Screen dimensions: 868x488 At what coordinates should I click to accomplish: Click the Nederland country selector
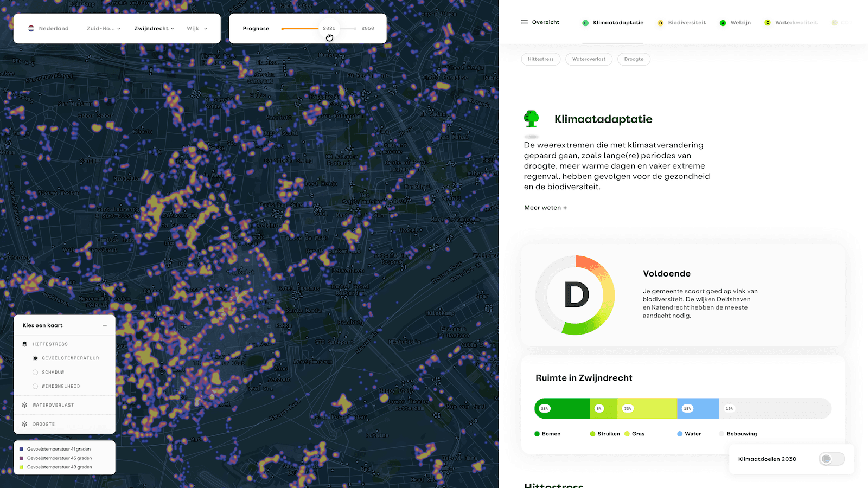(x=49, y=28)
